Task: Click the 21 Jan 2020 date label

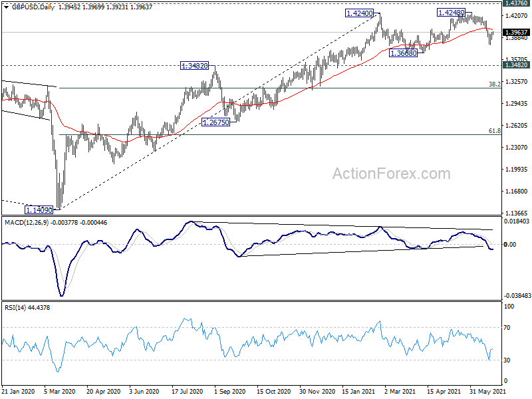Action: coord(19,393)
